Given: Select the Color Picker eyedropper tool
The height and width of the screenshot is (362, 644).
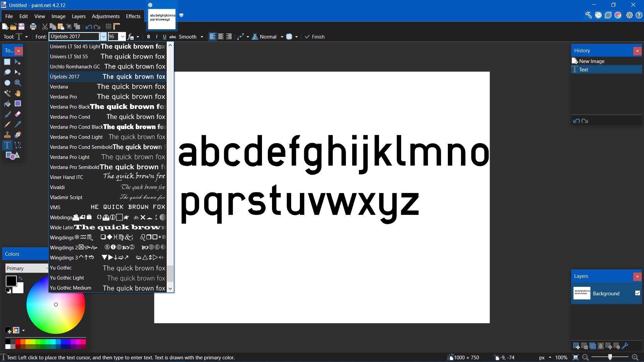Looking at the screenshot, I should click(x=18, y=124).
